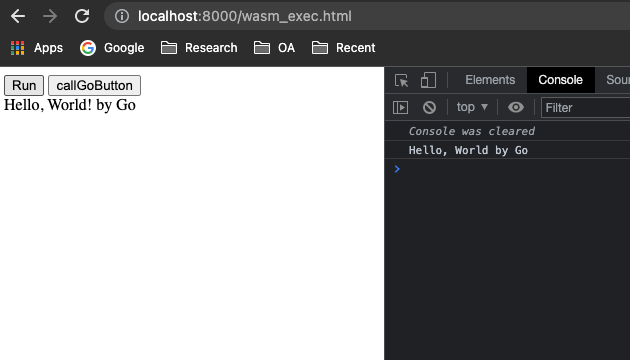Open the Apps grid shortcut
Image resolution: width=630 pixels, height=360 pixels.
tap(37, 48)
